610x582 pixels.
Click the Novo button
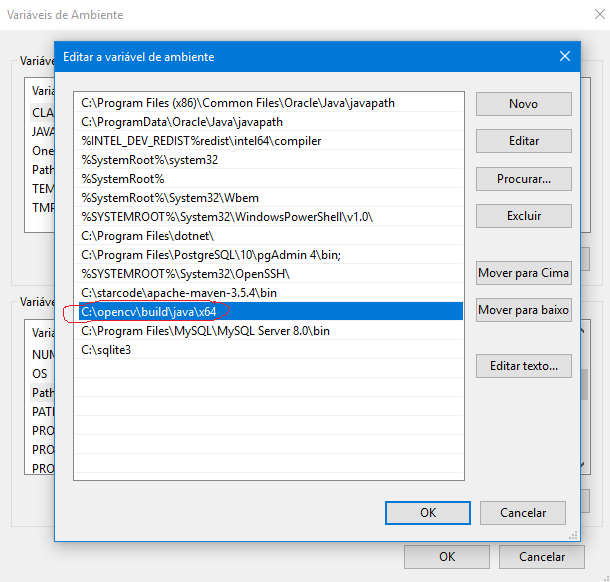click(x=523, y=104)
